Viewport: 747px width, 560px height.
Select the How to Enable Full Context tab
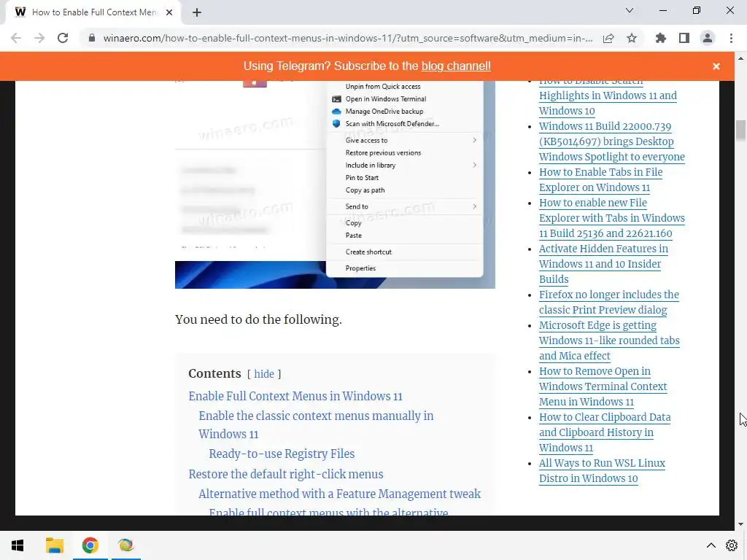[x=93, y=12]
